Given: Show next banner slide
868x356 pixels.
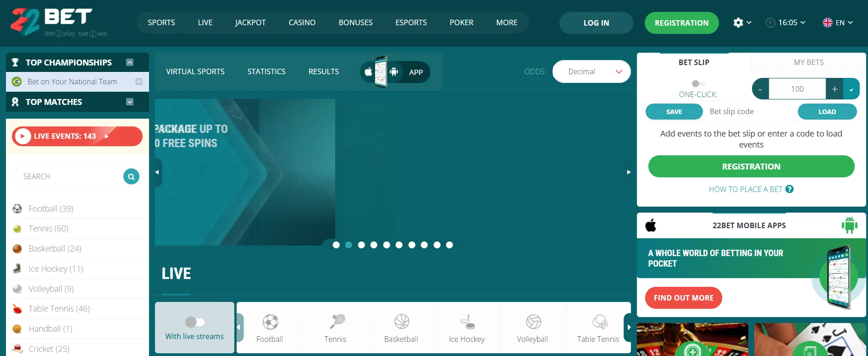Looking at the screenshot, I should 628,172.
